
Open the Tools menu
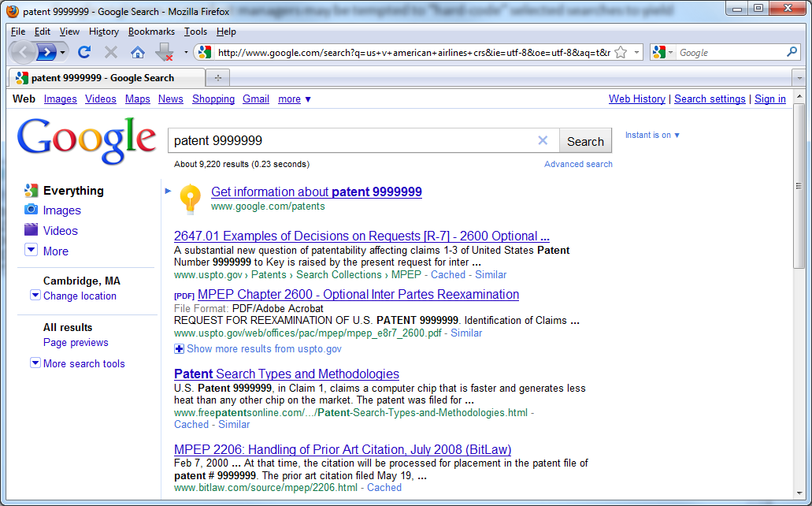[x=196, y=32]
